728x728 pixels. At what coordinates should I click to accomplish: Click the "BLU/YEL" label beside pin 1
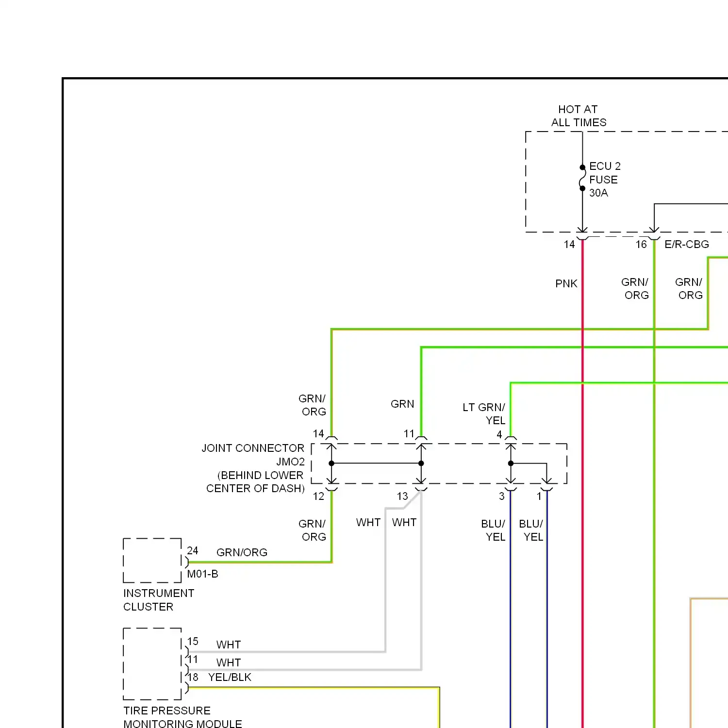531,530
